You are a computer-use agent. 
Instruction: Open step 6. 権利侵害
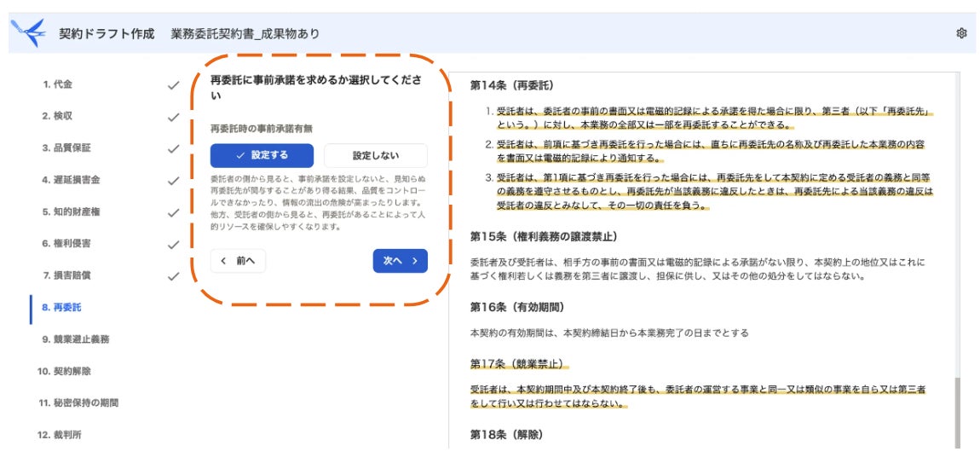tap(66, 243)
